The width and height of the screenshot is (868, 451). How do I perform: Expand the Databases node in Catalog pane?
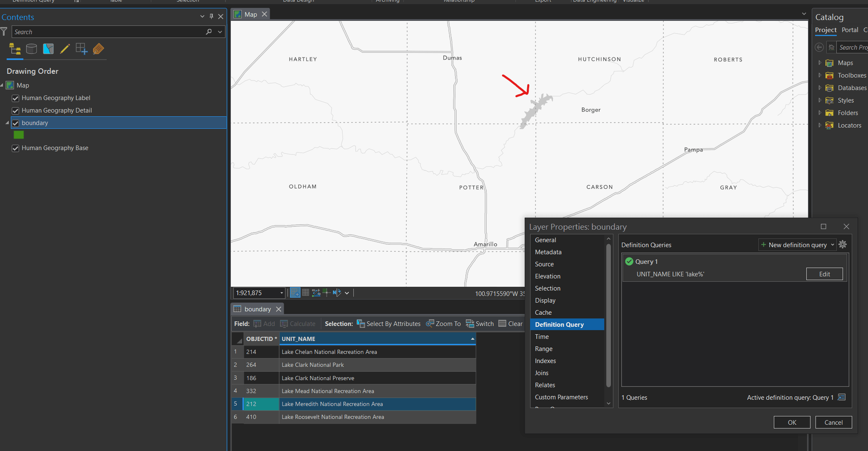point(820,88)
